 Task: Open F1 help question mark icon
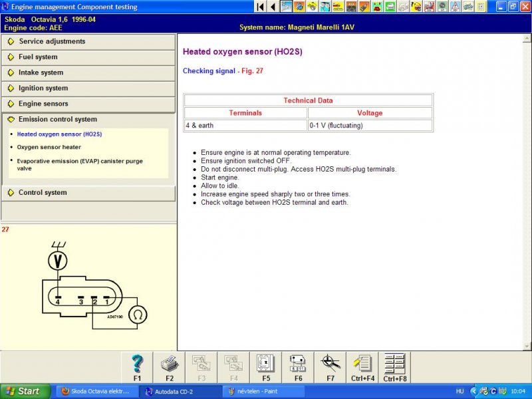pyautogui.click(x=137, y=367)
